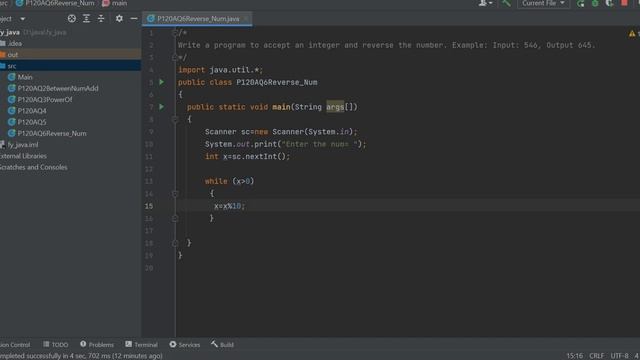Click CRLF line separator in status bar

[596, 356]
